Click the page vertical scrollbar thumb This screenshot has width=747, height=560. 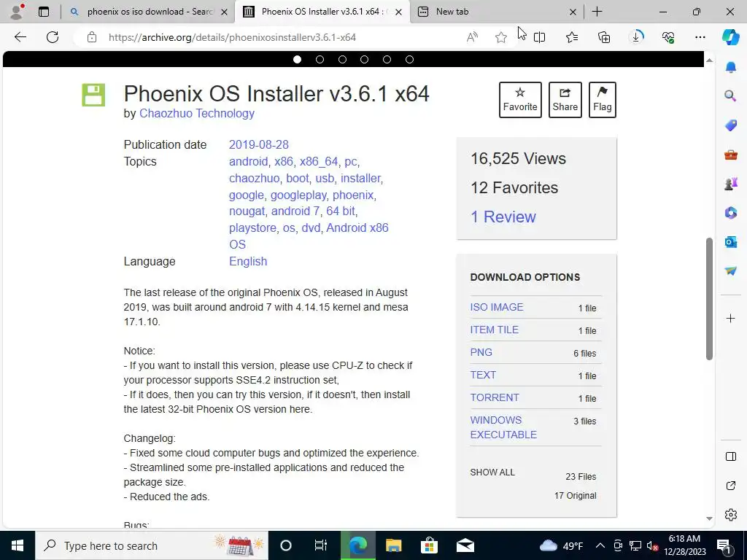pos(709,298)
